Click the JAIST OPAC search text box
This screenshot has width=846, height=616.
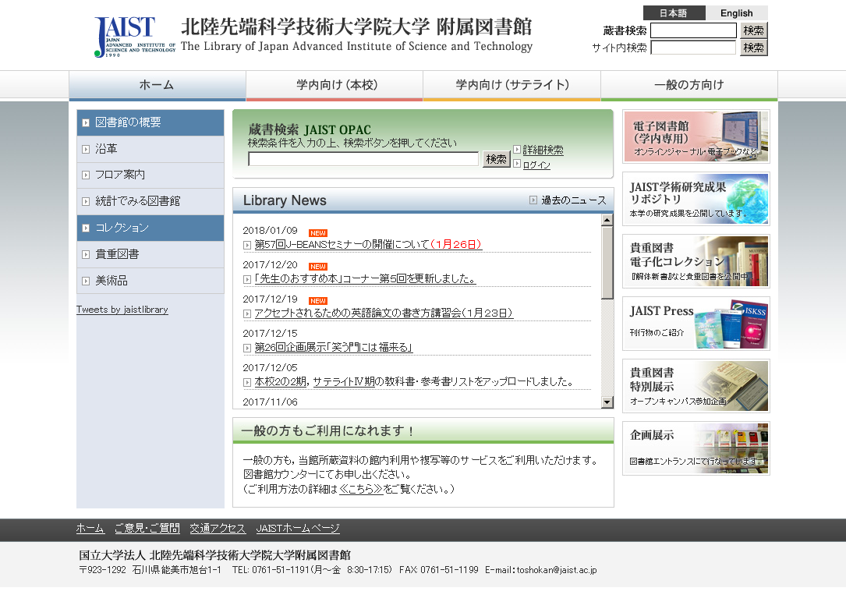tap(363, 158)
